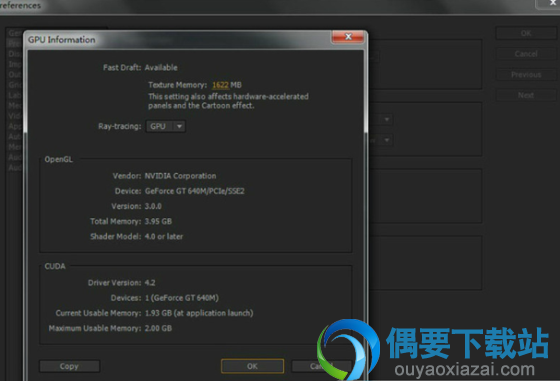The width and height of the screenshot is (560, 381).
Task: Select the Labels preferences category
Action: pos(15,95)
